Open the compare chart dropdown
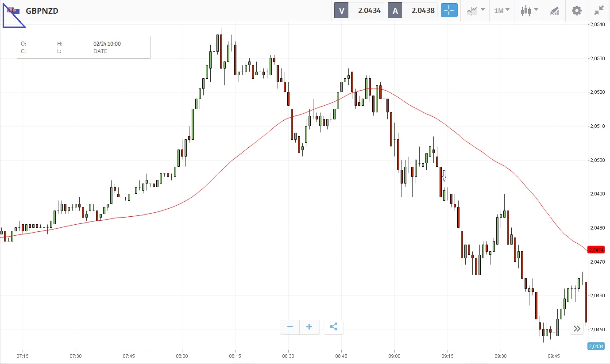 coord(475,10)
